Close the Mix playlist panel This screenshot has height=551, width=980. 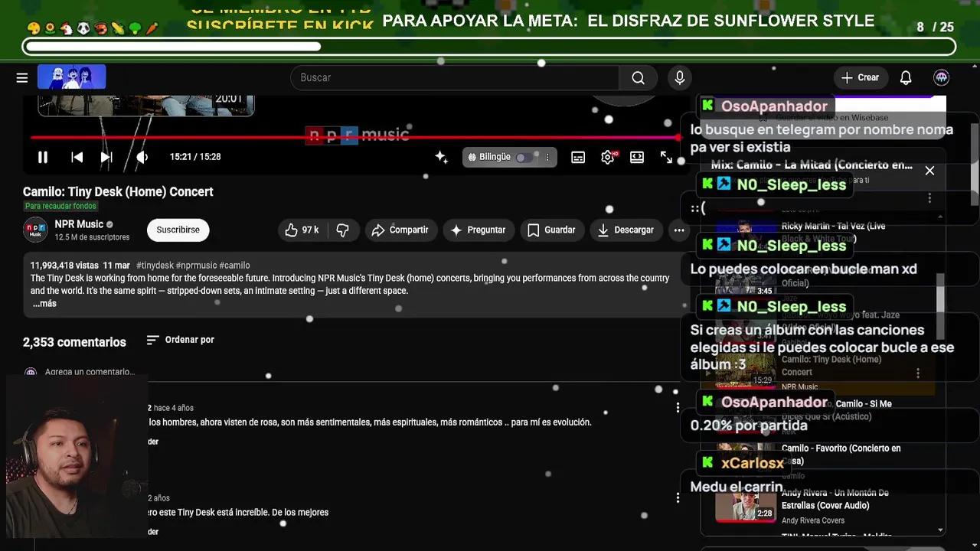929,171
